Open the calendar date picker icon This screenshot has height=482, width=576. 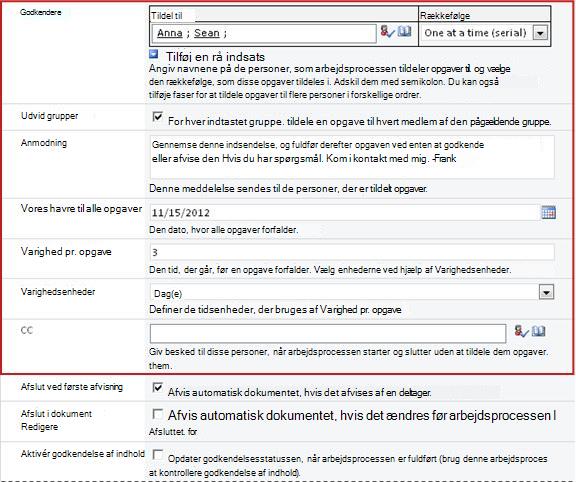click(x=548, y=212)
